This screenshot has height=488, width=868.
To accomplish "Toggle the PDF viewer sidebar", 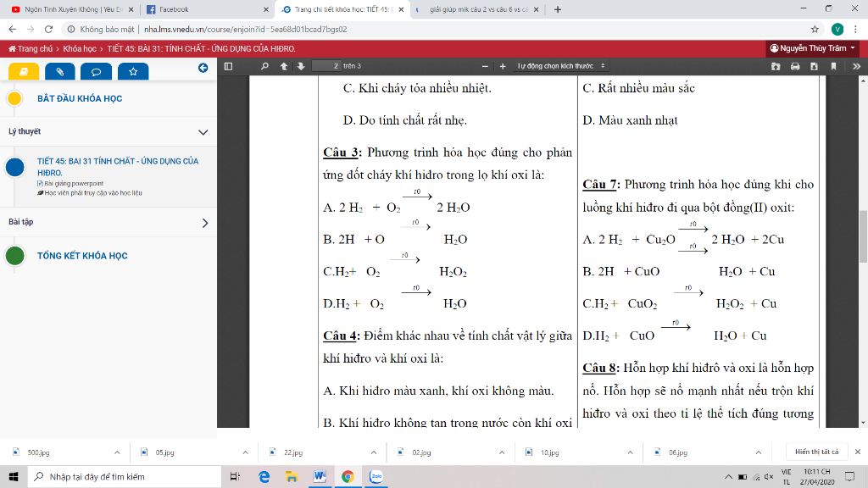I will (228, 66).
